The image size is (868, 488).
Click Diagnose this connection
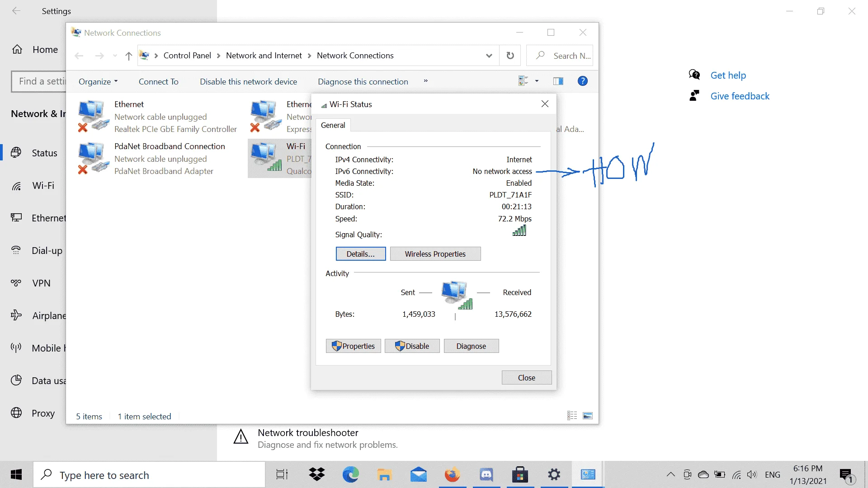pos(363,81)
